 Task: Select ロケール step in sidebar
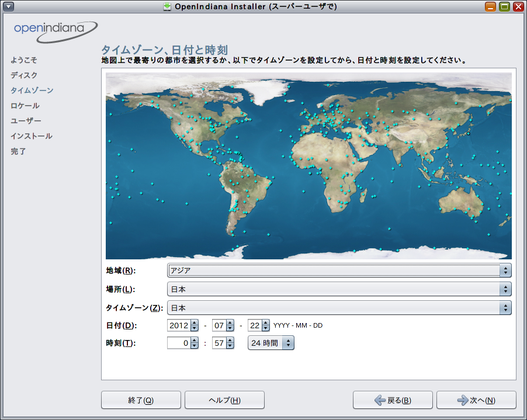[x=25, y=106]
